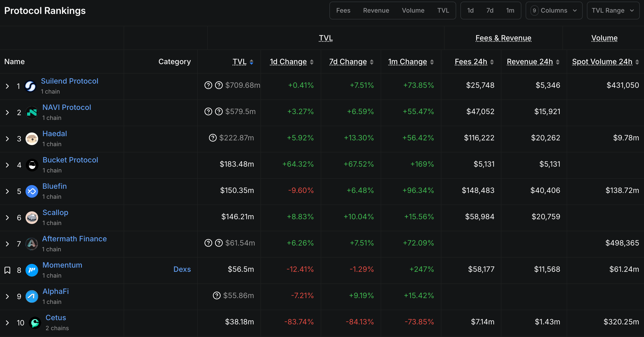Viewport: 644px width, 337px height.
Task: Click the question mark icon beside AlphaFi TVL
Action: (x=217, y=295)
